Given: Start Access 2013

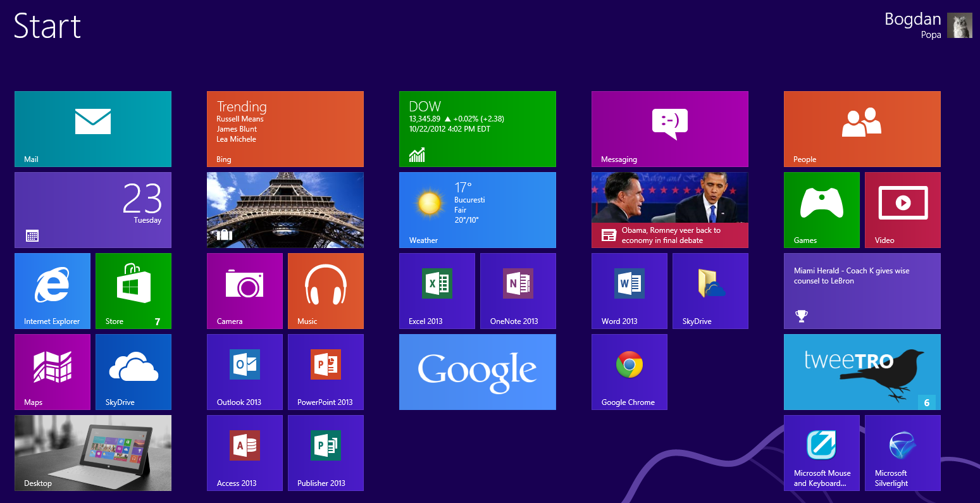Looking at the screenshot, I should pyautogui.click(x=245, y=453).
